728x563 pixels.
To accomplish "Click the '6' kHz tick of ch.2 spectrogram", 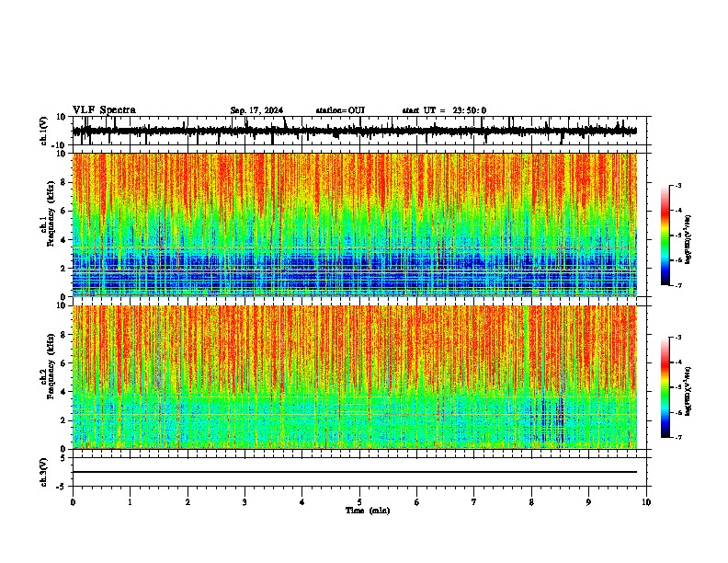I will point(63,363).
